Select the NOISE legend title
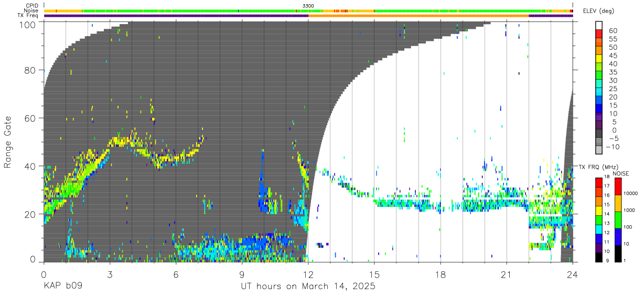Image resolution: width=644 pixels, height=297 pixels. [x=620, y=173]
